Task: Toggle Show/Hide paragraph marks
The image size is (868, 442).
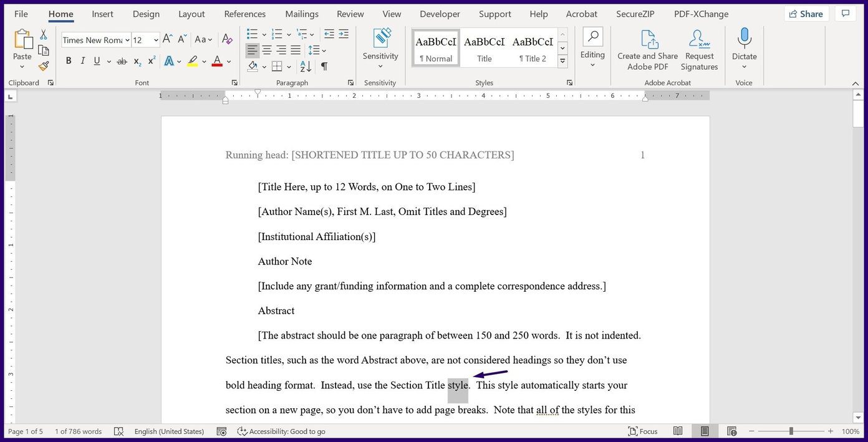Action: 324,66
